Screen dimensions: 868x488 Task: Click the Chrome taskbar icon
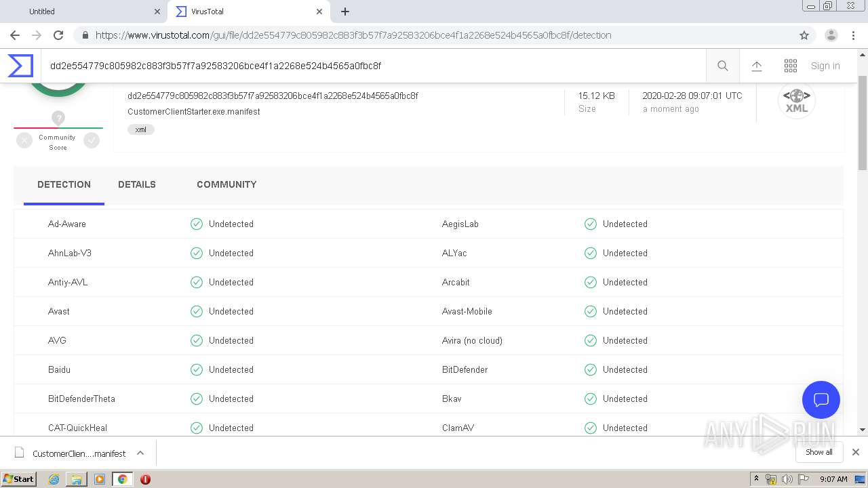click(x=122, y=479)
